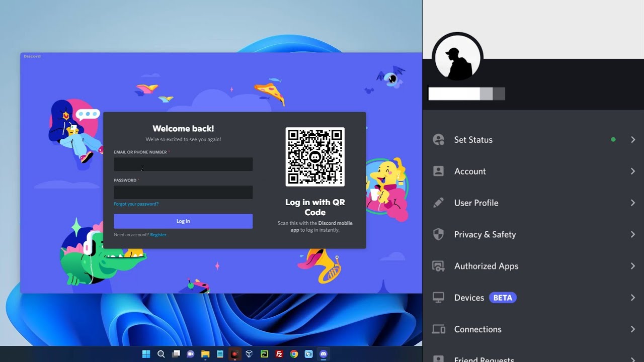Open FileZilla from the taskbar
The width and height of the screenshot is (644, 362).
point(279,354)
